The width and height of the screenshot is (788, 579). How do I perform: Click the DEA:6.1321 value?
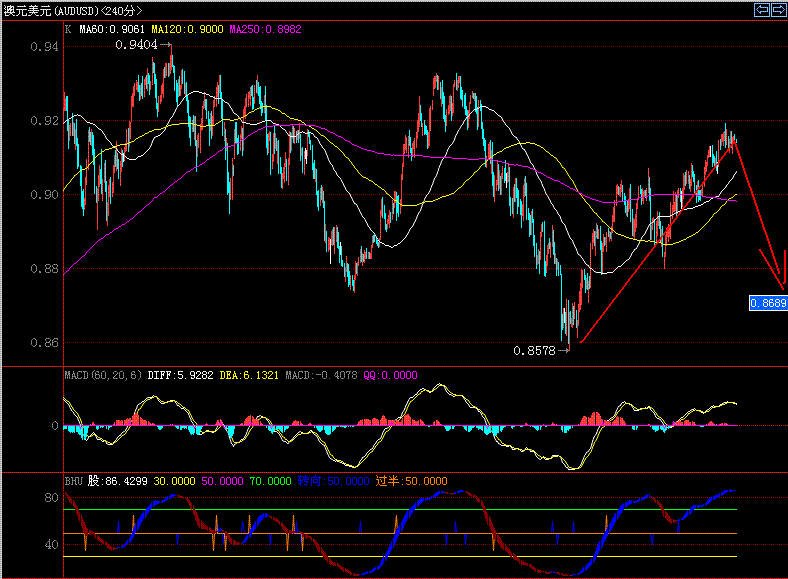pyautogui.click(x=249, y=375)
